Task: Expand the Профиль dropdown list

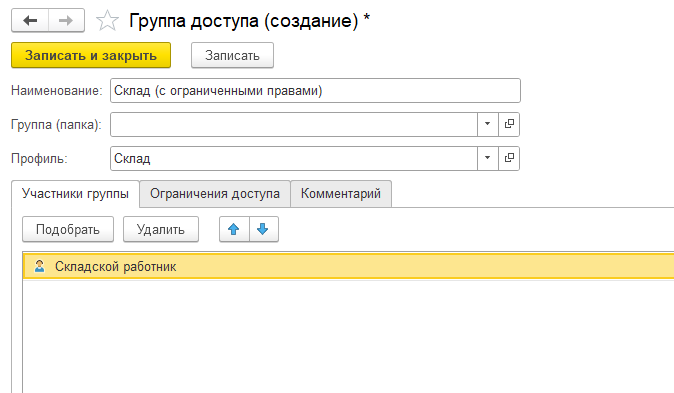Action: (487, 158)
